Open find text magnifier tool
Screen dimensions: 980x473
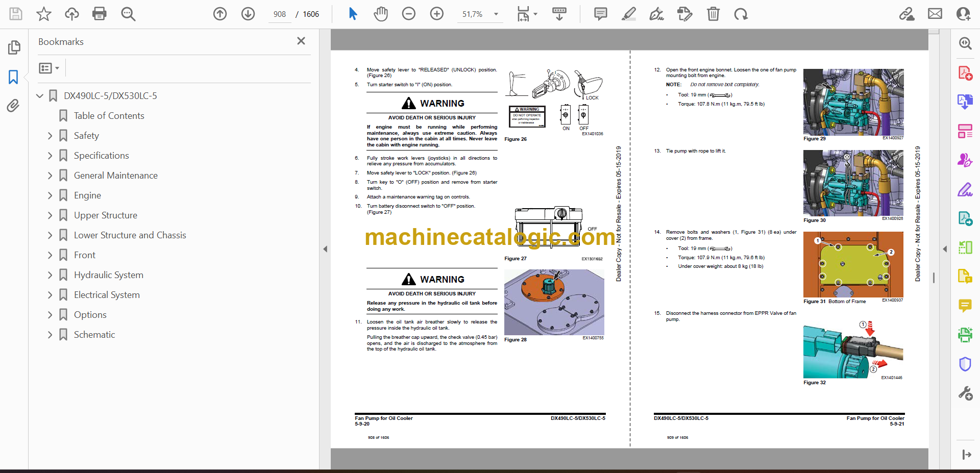click(128, 14)
